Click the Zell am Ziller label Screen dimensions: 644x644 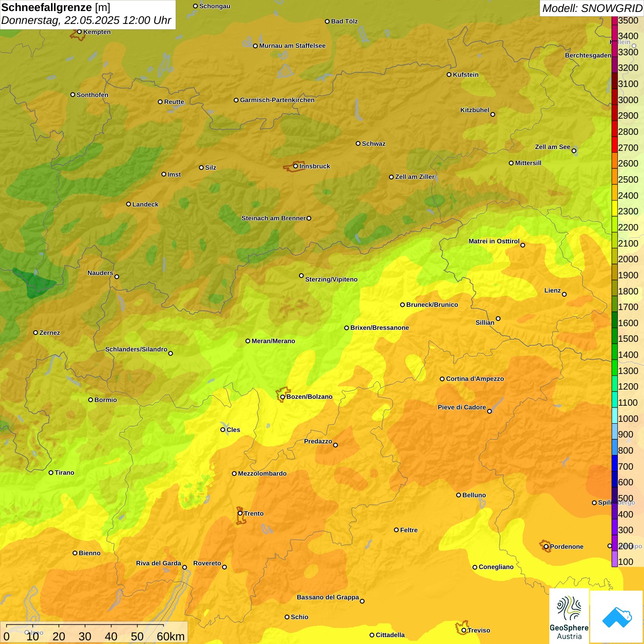tap(415, 177)
